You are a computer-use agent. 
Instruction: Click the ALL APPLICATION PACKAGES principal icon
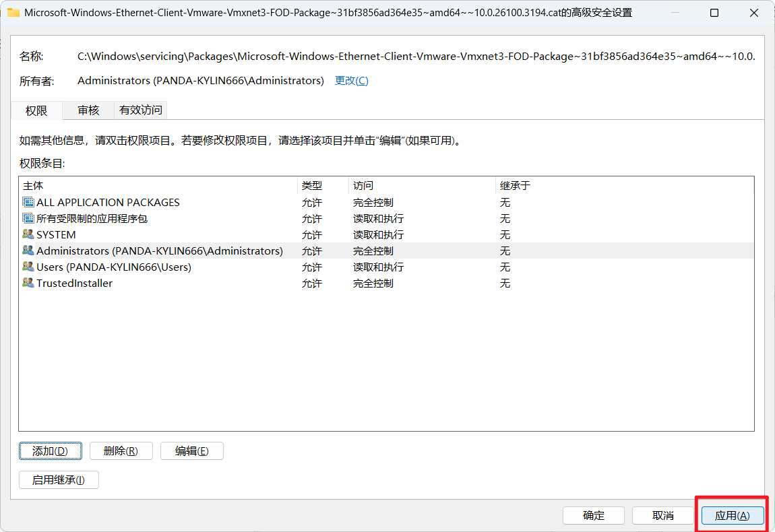[x=28, y=202]
